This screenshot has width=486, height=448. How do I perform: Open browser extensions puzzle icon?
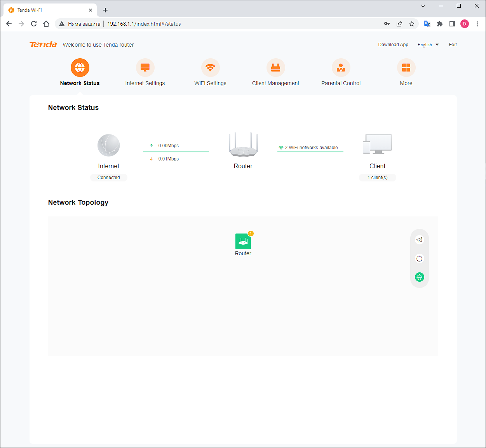coord(440,24)
